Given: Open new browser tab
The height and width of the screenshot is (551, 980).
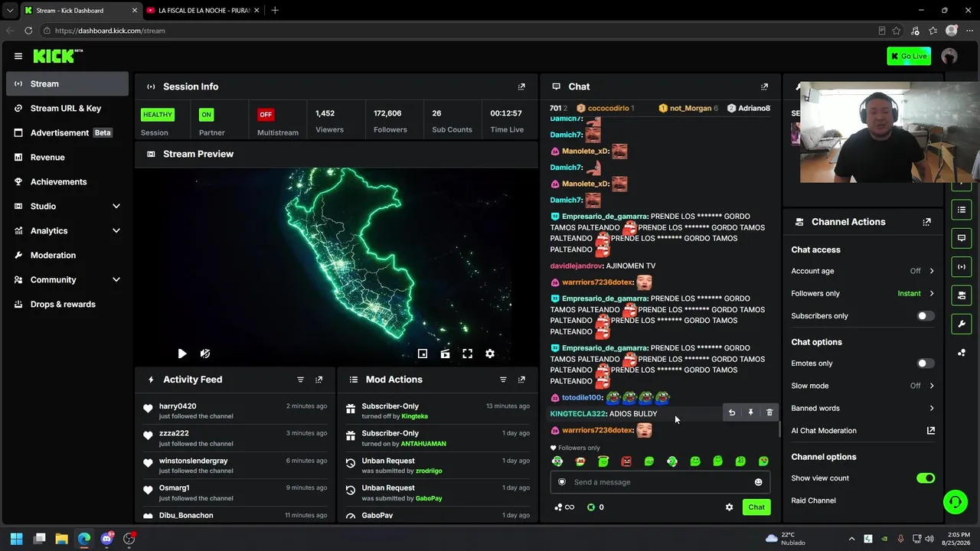Looking at the screenshot, I should [275, 10].
